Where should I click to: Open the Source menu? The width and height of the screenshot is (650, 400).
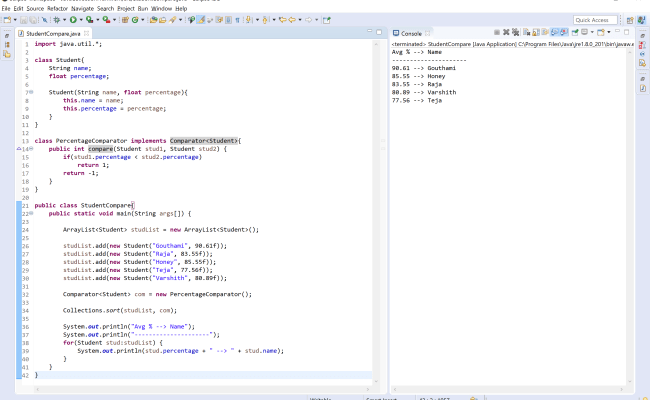coord(35,8)
